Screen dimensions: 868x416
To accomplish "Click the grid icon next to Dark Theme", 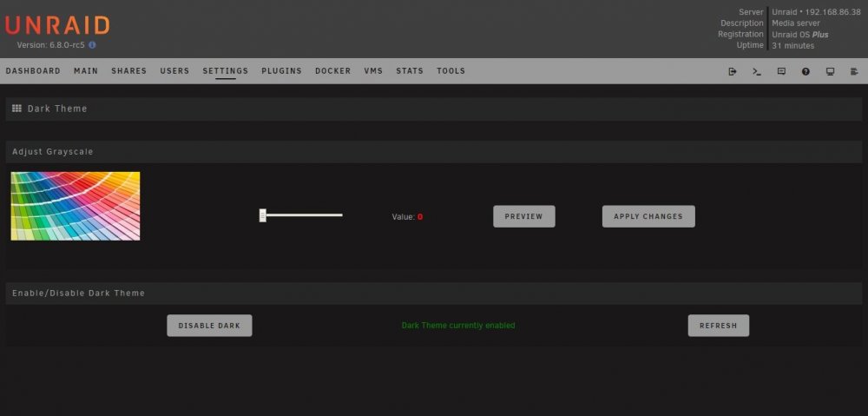I will tap(16, 109).
